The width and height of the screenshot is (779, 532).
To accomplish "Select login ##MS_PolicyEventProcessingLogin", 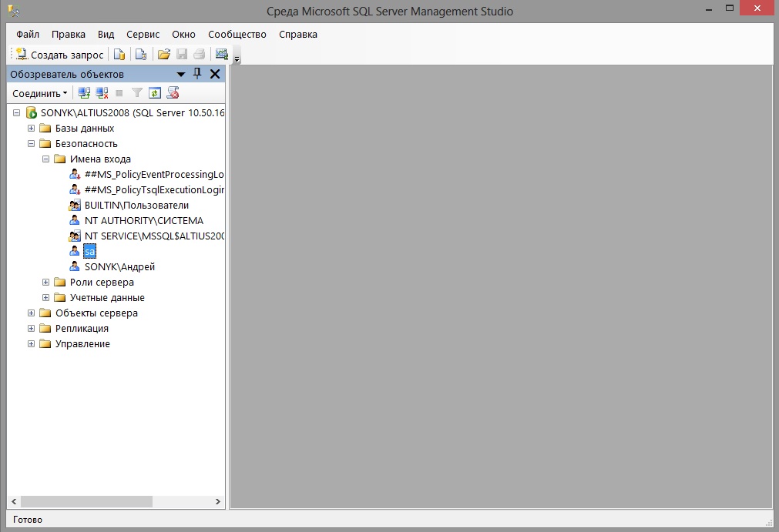I will 154,174.
